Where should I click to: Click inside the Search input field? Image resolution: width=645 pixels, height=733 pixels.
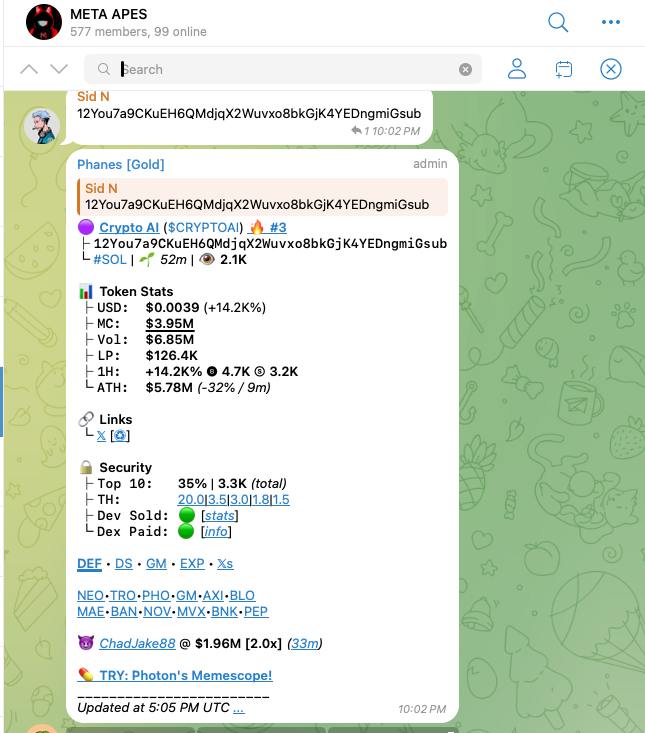(x=283, y=69)
